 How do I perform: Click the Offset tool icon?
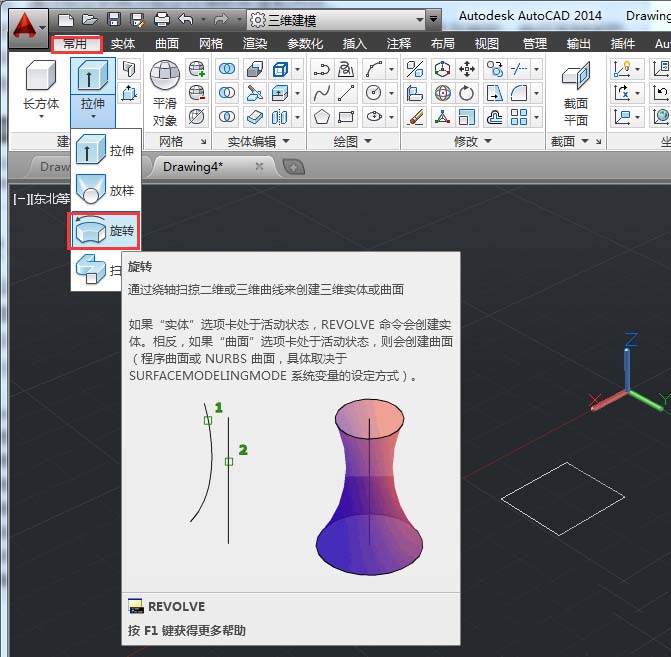point(495,117)
